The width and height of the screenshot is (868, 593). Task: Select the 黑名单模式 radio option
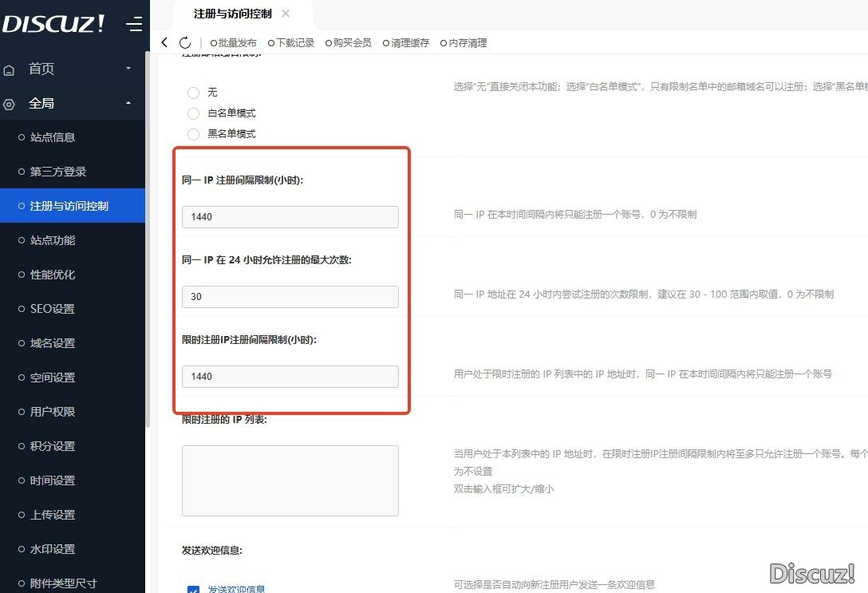(x=193, y=134)
